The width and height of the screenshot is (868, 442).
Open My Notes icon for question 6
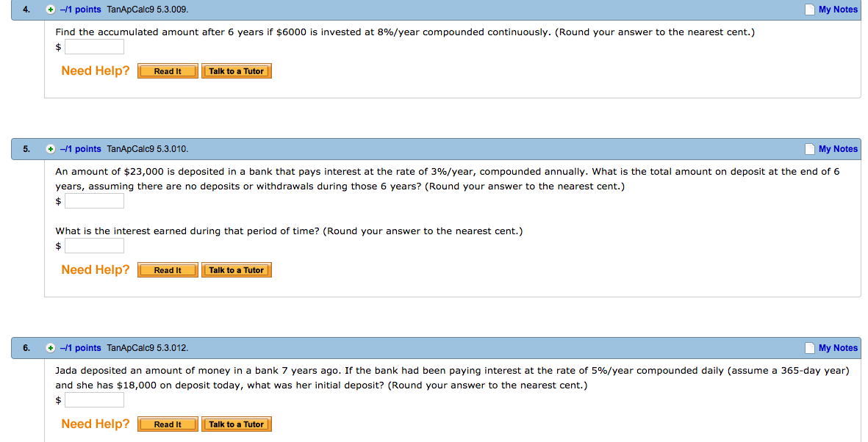coord(811,348)
